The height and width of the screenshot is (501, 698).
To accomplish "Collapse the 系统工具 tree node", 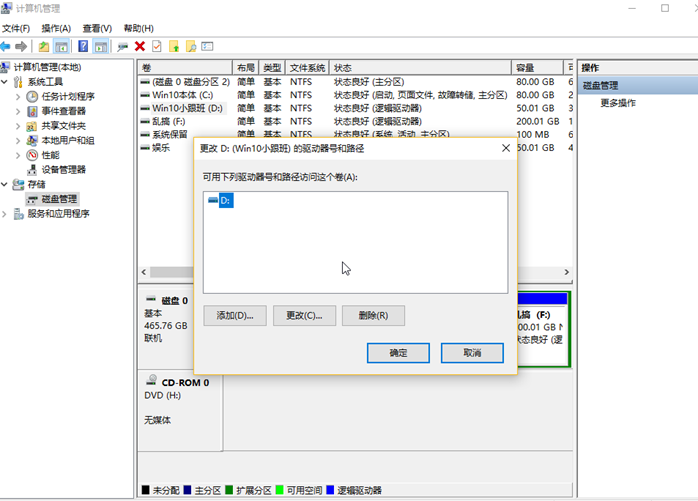I will 6,82.
